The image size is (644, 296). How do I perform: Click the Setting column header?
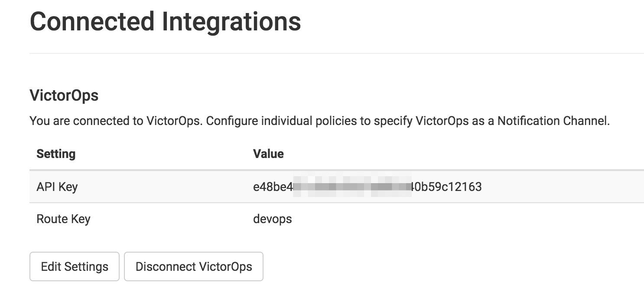click(x=56, y=154)
